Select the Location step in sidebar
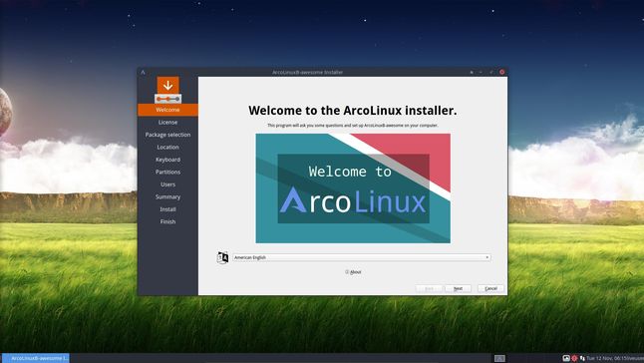This screenshot has width=644, height=363. (167, 147)
